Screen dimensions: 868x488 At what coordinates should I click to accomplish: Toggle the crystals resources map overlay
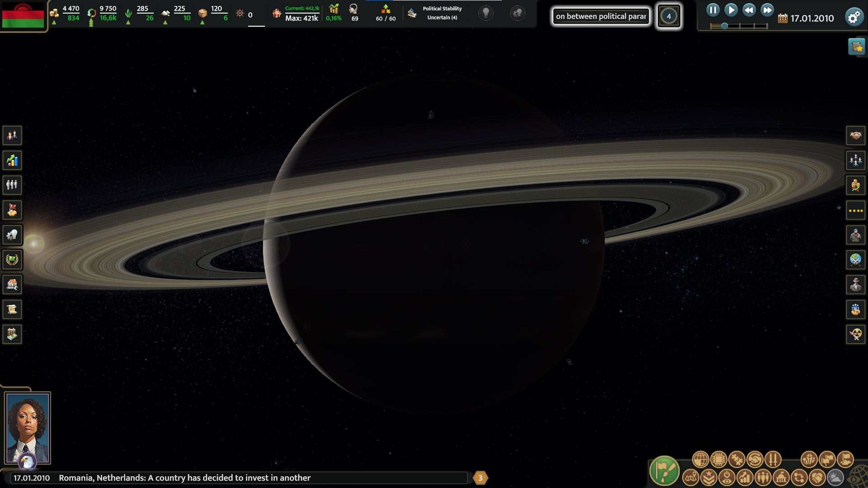tap(808, 460)
